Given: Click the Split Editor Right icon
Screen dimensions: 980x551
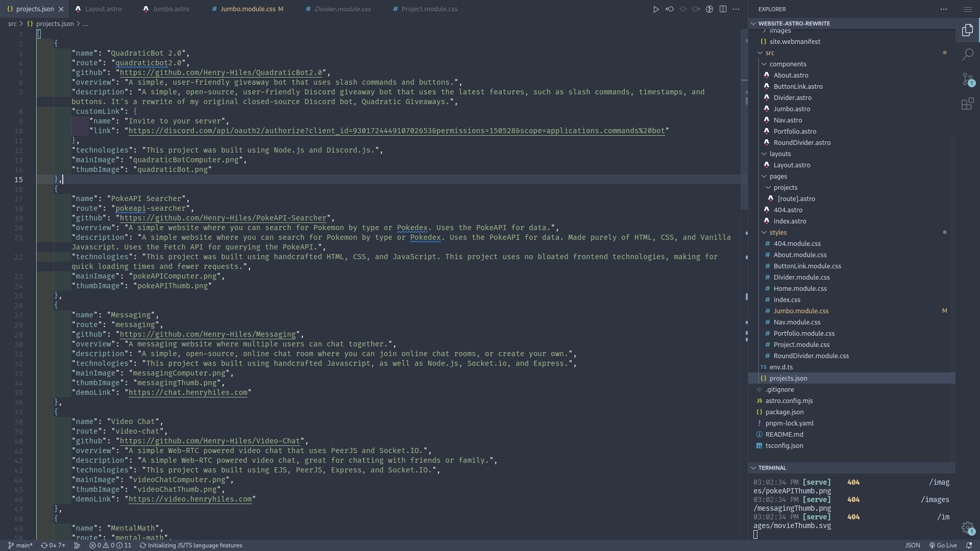Looking at the screenshot, I should coord(723,9).
